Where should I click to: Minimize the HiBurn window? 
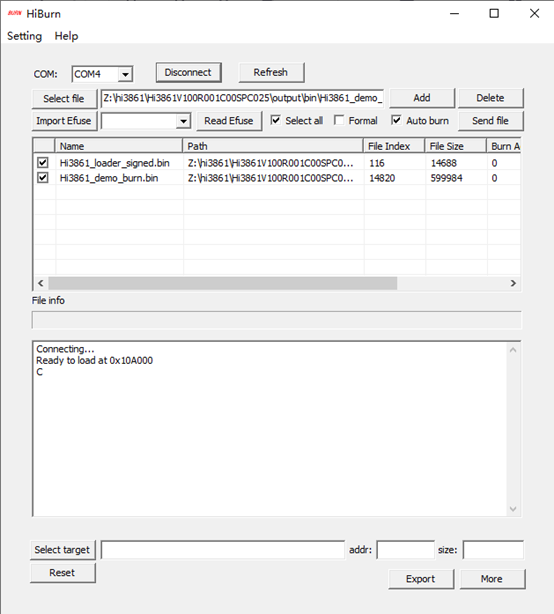coord(455,14)
